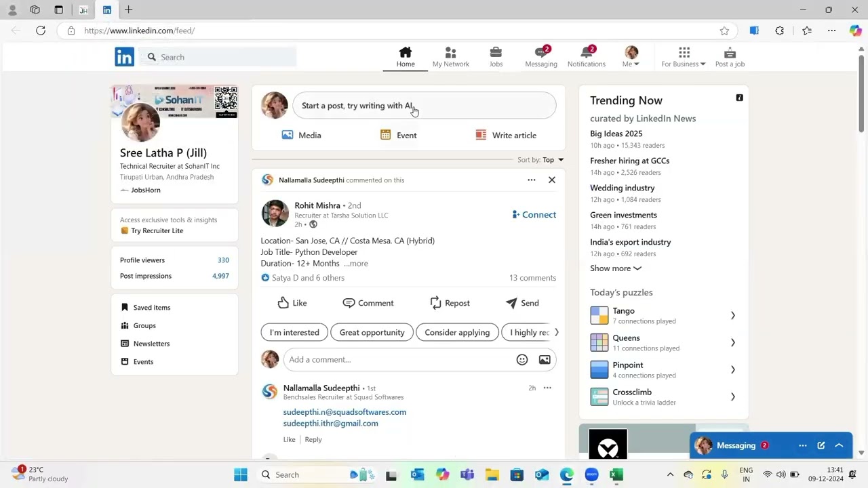The image size is (868, 488).
Task: Choose the Great opportunity quick reply
Action: (x=372, y=332)
